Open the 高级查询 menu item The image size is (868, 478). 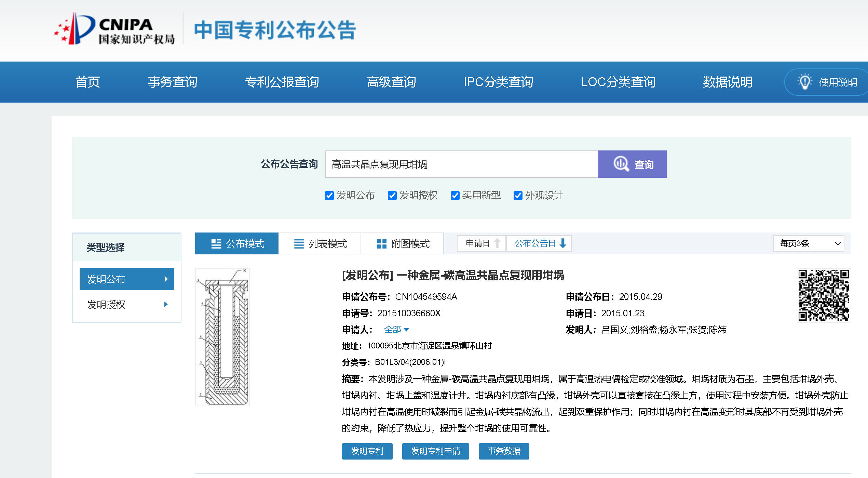click(x=391, y=82)
